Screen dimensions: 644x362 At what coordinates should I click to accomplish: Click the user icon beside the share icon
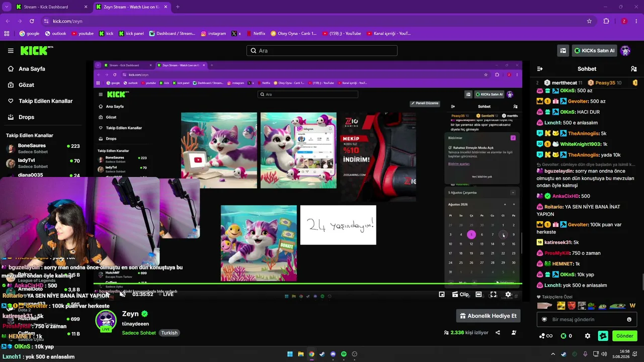(514, 333)
